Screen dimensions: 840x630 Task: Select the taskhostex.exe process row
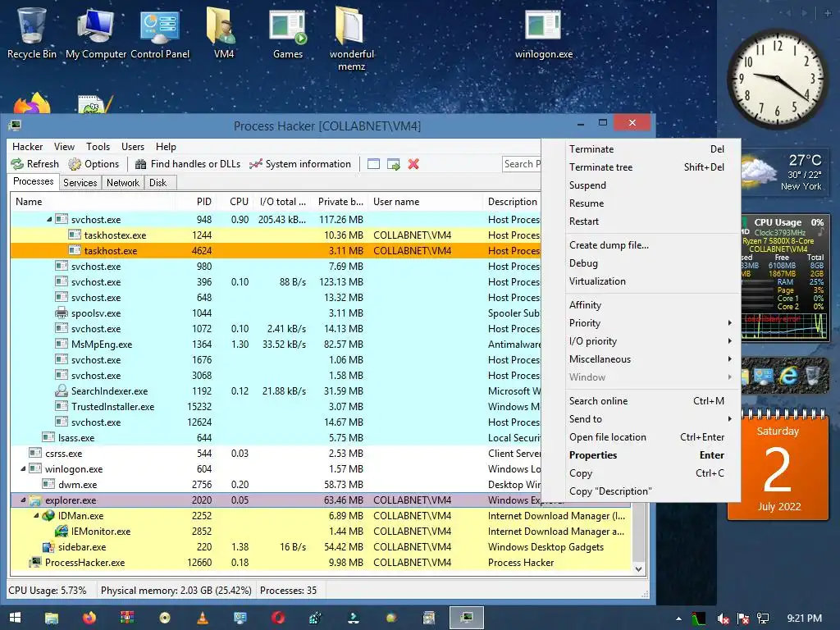pos(276,235)
